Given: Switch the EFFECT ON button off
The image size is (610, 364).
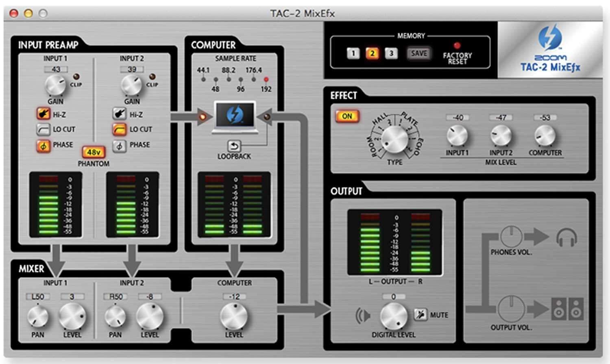Looking at the screenshot, I should (346, 116).
